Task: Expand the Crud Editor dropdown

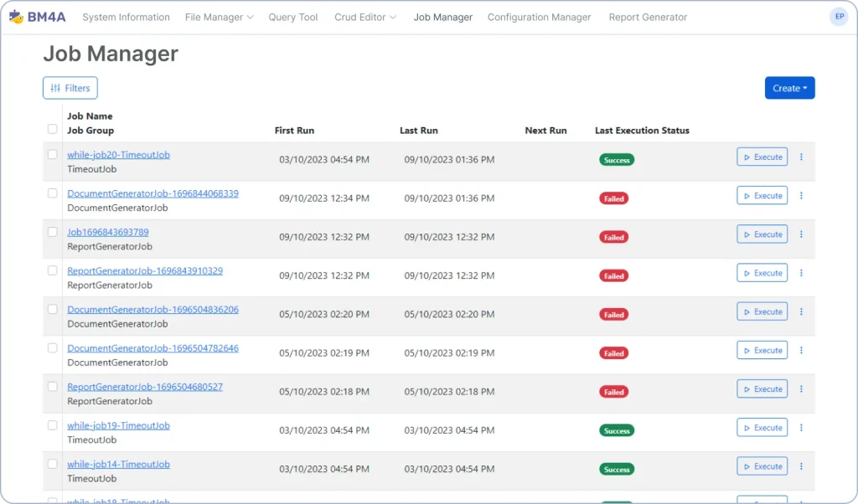Action: coord(365,18)
